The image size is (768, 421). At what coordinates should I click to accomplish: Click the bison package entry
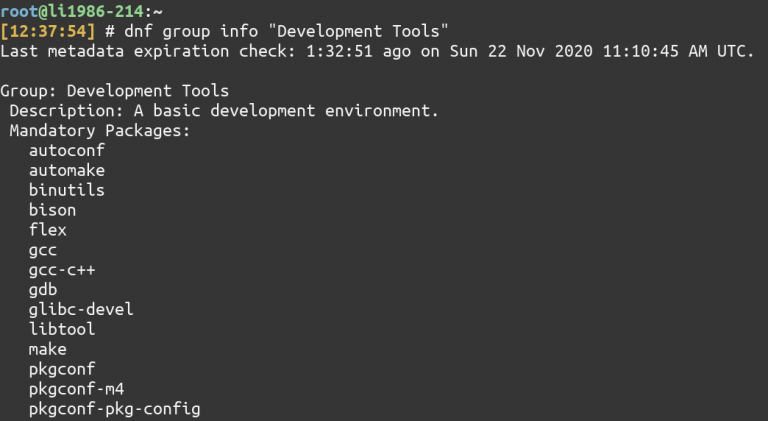pyautogui.click(x=52, y=210)
